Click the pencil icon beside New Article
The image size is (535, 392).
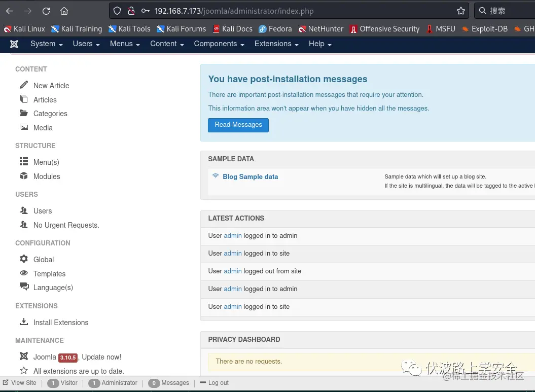click(x=24, y=85)
